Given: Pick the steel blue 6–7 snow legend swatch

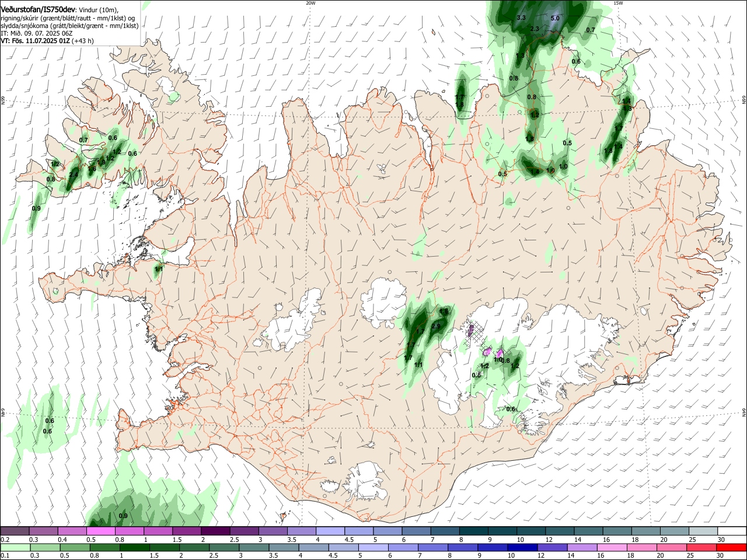Looking at the screenshot, I should coord(415,531).
